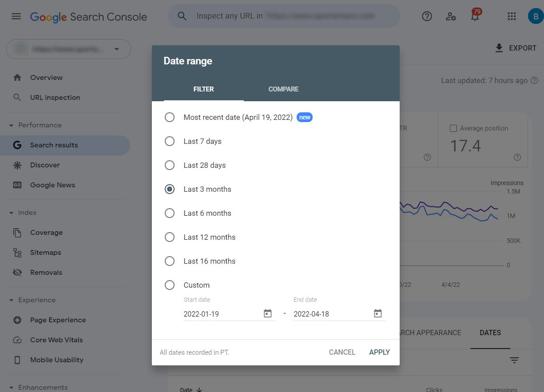Open the help question mark icon
This screenshot has height=392, width=544.
(427, 16)
